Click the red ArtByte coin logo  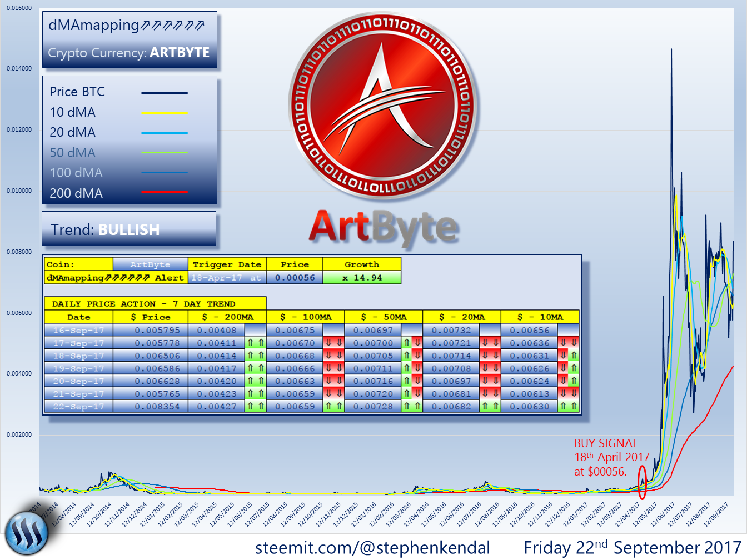coord(382,106)
